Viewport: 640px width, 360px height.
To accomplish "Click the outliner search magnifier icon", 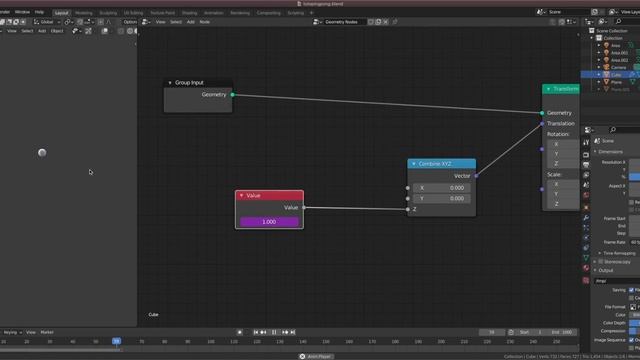I will pos(618,22).
